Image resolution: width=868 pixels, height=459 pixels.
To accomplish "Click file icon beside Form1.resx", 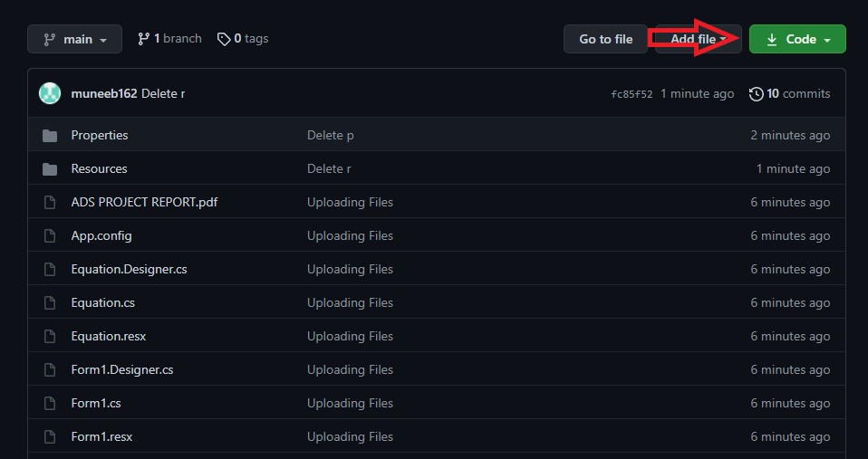I will point(50,437).
